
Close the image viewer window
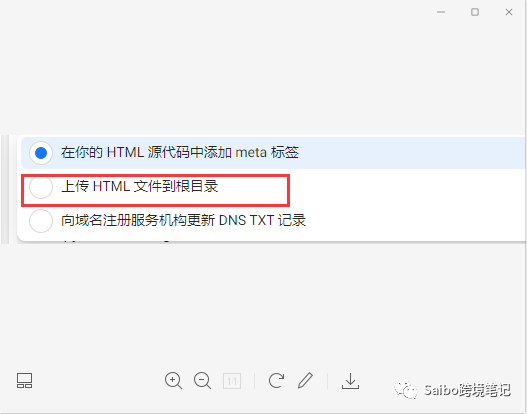point(509,12)
